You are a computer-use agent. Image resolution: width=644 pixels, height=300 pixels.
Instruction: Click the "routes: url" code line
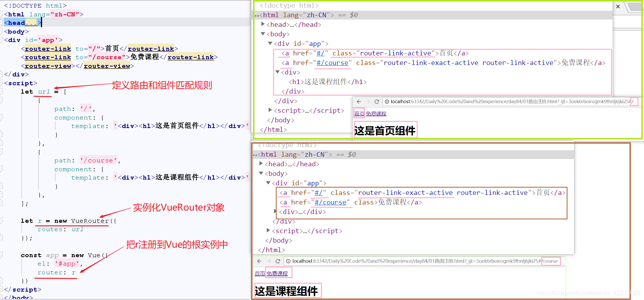pos(60,229)
